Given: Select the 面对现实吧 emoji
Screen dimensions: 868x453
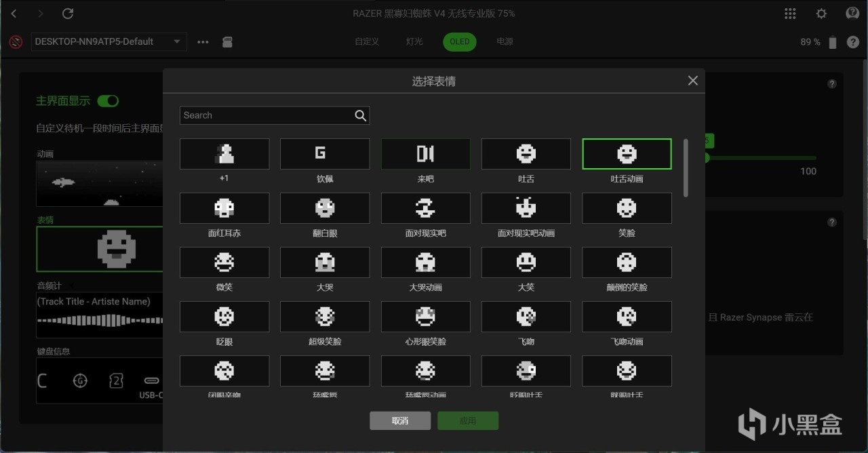Looking at the screenshot, I should [425, 208].
